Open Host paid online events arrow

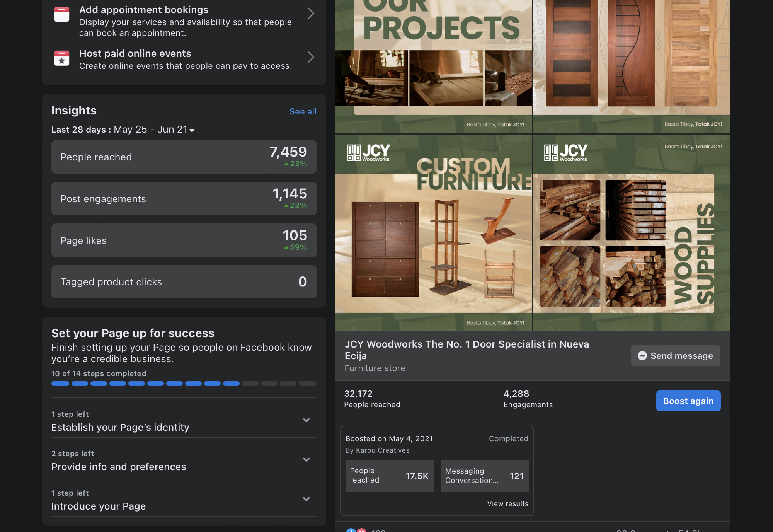(311, 58)
